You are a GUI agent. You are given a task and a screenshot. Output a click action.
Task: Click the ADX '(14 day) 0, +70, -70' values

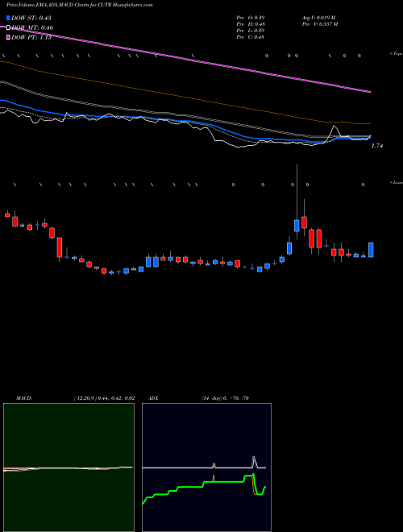pos(225,398)
